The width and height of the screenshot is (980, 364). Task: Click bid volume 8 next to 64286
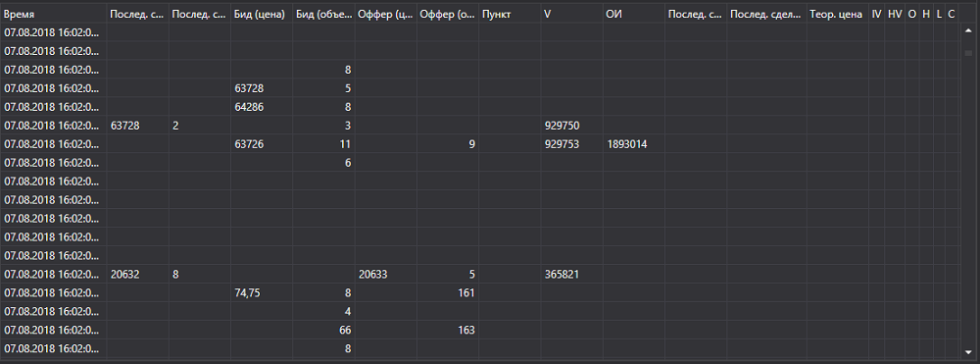[x=323, y=107]
